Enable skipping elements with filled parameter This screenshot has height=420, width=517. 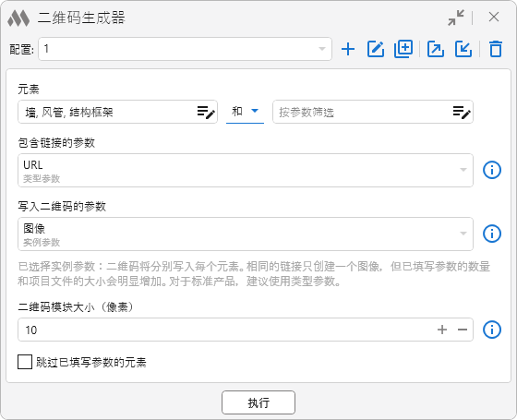click(x=25, y=362)
